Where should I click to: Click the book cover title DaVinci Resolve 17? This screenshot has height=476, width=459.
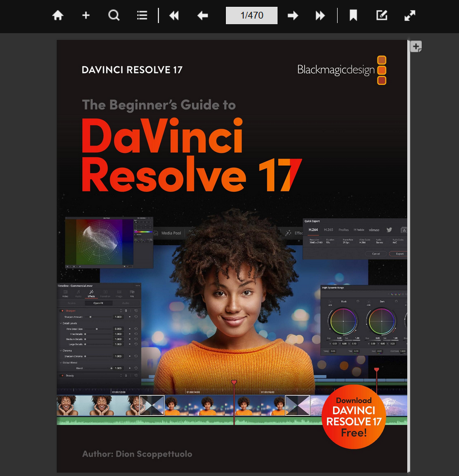(192, 155)
